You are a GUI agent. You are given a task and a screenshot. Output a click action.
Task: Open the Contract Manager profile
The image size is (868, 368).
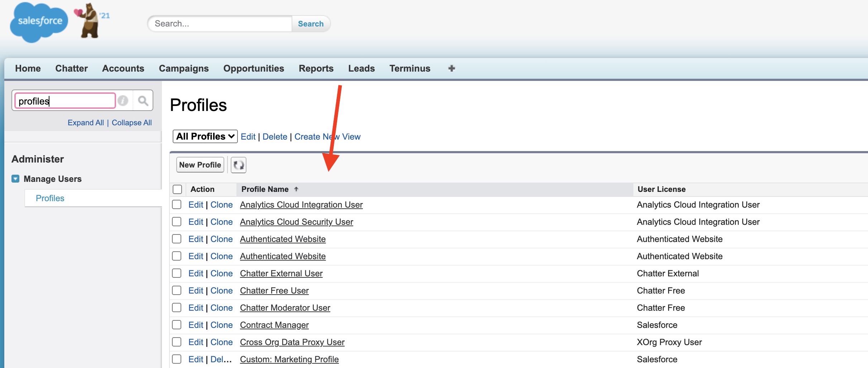(x=274, y=325)
